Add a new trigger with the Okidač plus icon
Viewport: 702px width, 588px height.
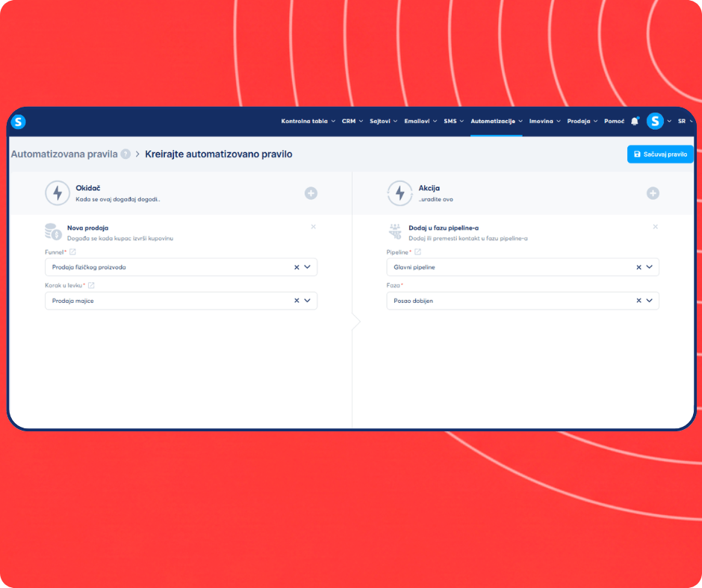click(311, 193)
